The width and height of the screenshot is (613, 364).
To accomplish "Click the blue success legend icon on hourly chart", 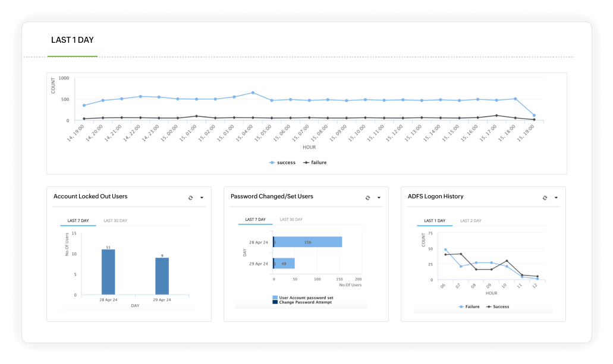I will coord(273,162).
